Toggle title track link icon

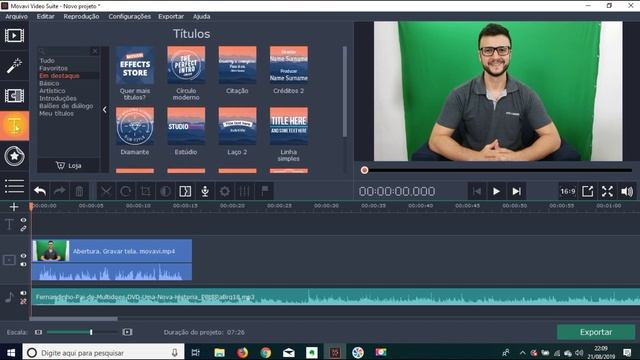click(x=23, y=229)
